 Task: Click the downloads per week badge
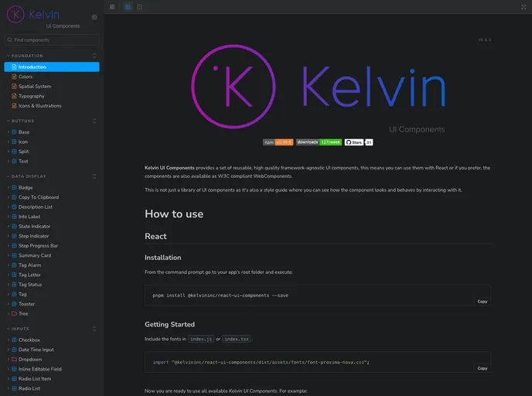tap(319, 142)
